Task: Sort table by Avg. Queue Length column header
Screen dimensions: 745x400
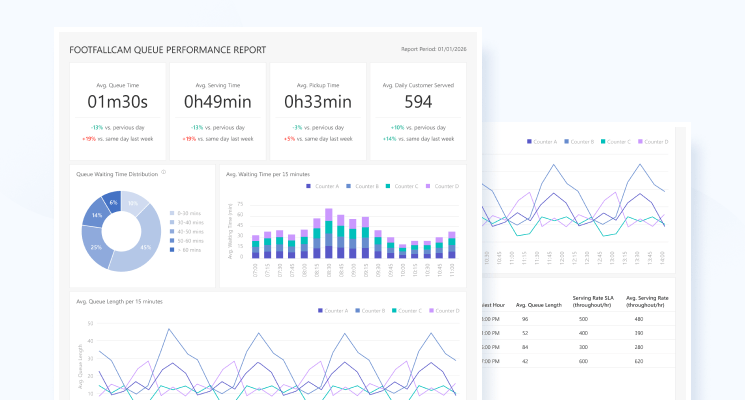Action: point(537,301)
